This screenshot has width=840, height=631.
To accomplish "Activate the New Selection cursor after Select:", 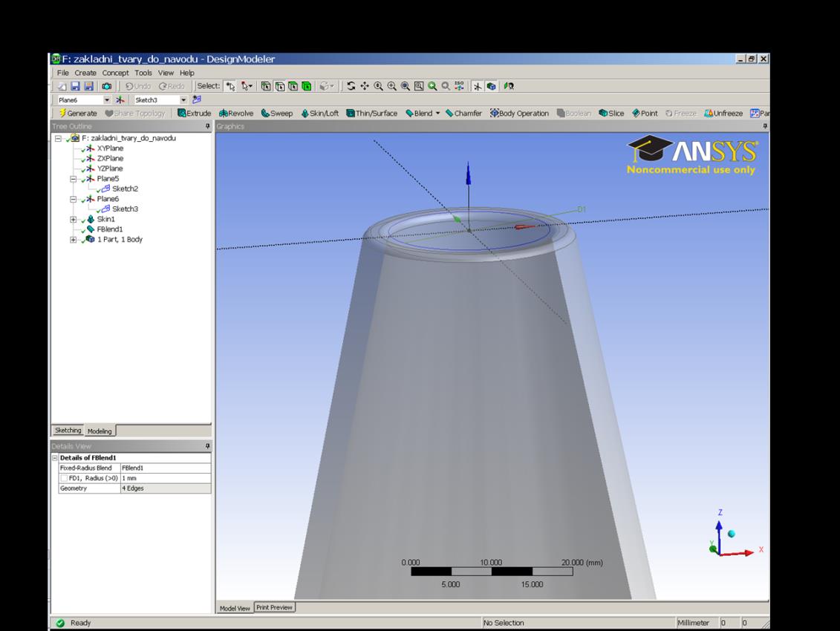I will (x=230, y=85).
